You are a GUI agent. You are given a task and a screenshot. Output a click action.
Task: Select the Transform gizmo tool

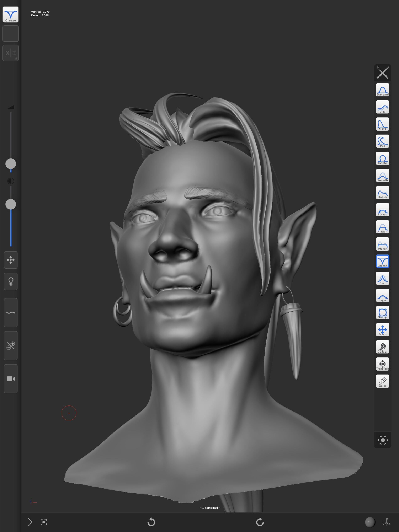click(x=382, y=364)
